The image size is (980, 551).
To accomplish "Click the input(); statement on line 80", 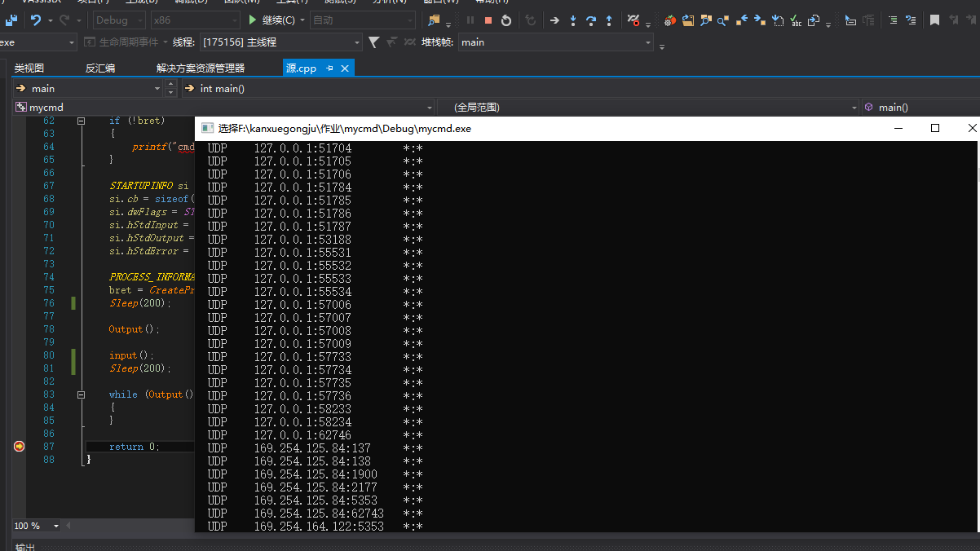I will coord(131,355).
